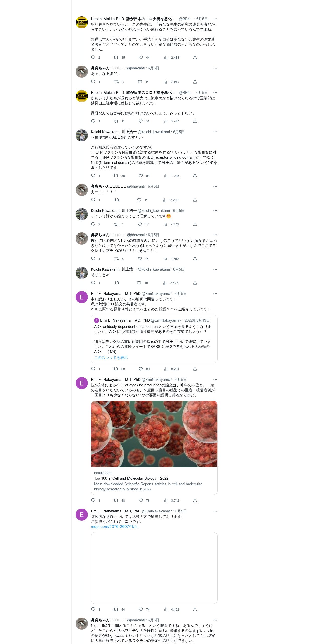Open the mdpi.com/2076-2607 link
This screenshot has height=644, width=322.
click(115, 527)
